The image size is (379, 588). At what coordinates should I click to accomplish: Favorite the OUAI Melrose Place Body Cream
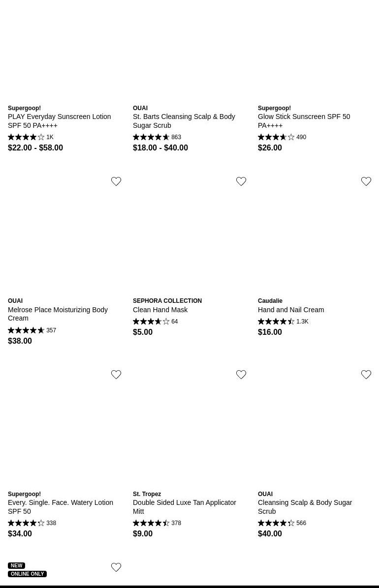(x=116, y=182)
